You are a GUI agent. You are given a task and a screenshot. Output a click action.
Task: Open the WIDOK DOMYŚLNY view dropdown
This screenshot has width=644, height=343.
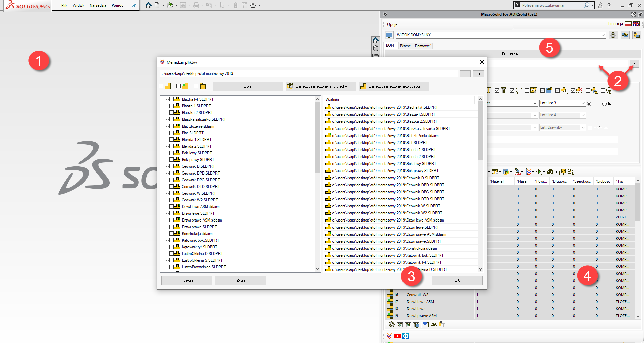603,35
